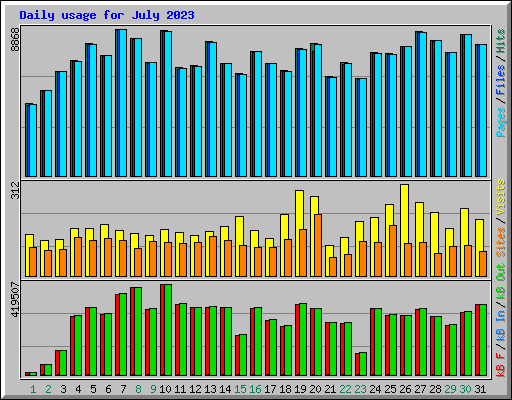Viewport: 512px width, 400px height.
Task: Click the 'Pages' legend label
Action: (x=500, y=122)
